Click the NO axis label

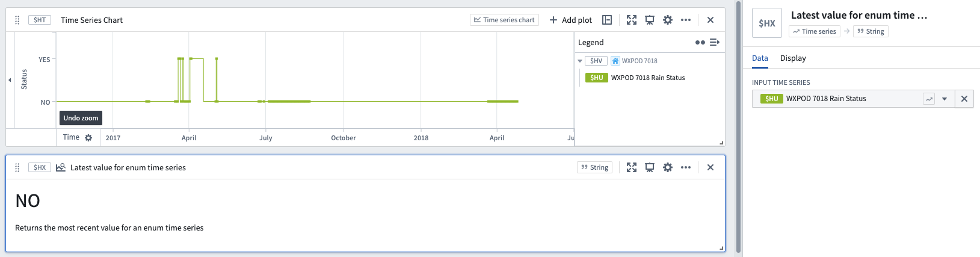click(46, 102)
